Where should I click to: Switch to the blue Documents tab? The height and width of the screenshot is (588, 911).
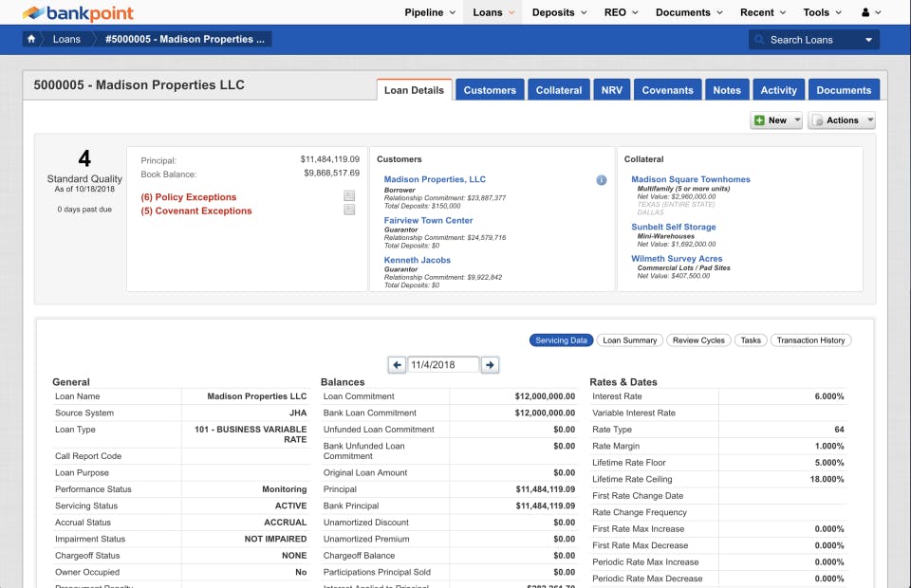pyautogui.click(x=844, y=90)
